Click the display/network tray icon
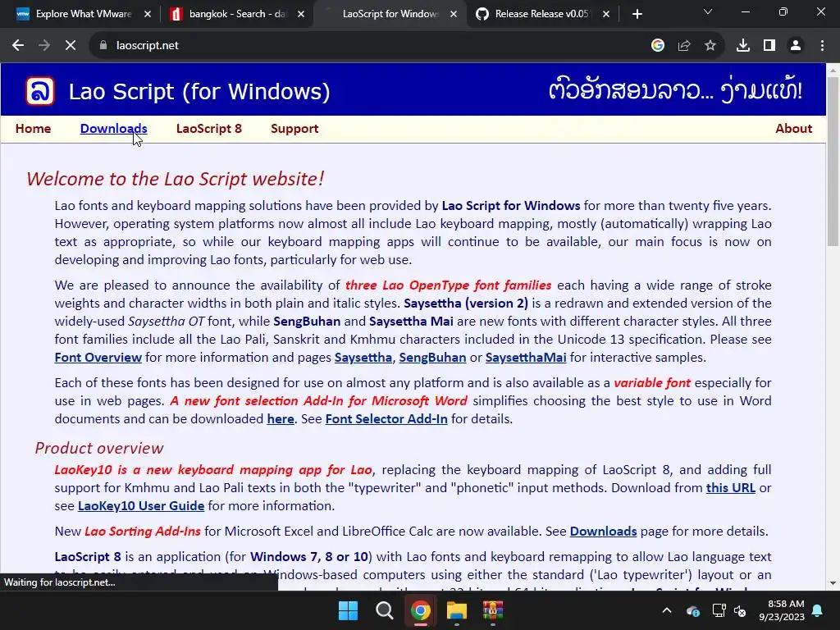 [719, 610]
